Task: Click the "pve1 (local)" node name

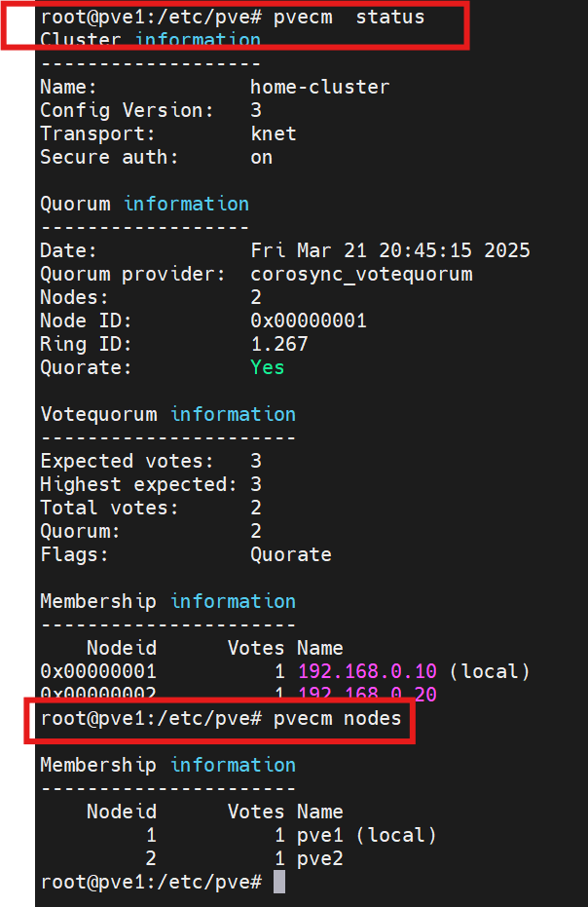Action: 366,835
